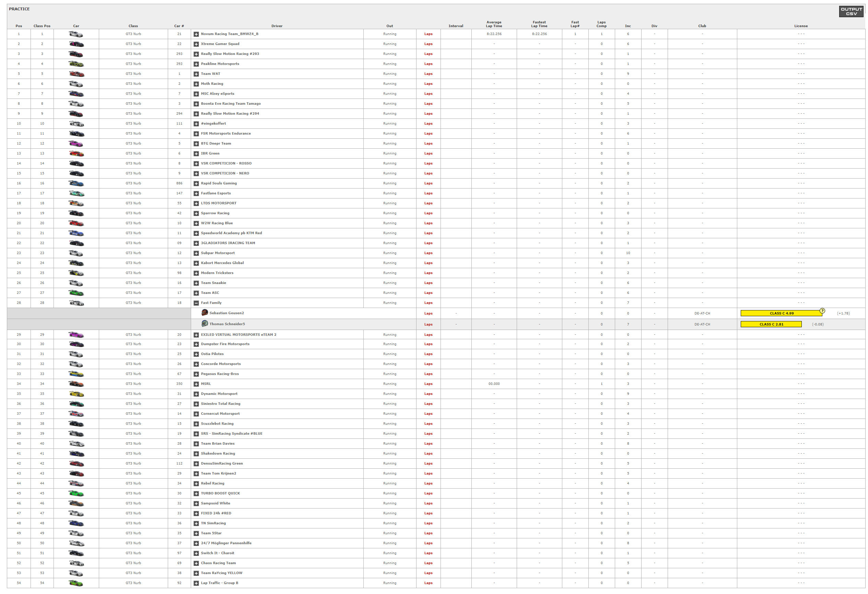Click 00.000 average lap time for MSRL
The image size is (868, 594).
click(494, 384)
